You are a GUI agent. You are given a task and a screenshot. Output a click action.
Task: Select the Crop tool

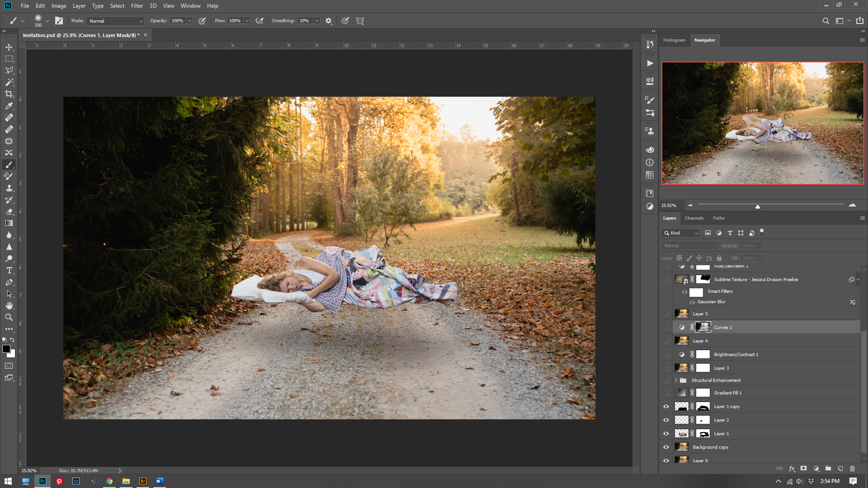(9, 94)
